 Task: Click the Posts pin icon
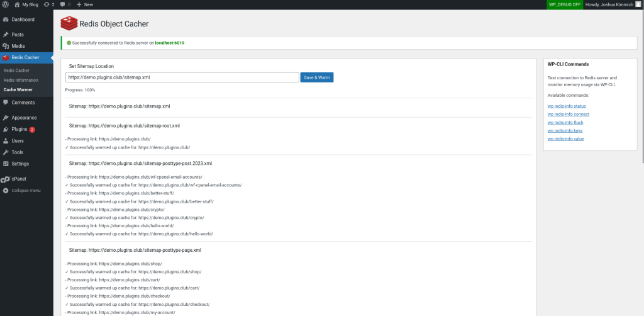click(x=6, y=35)
